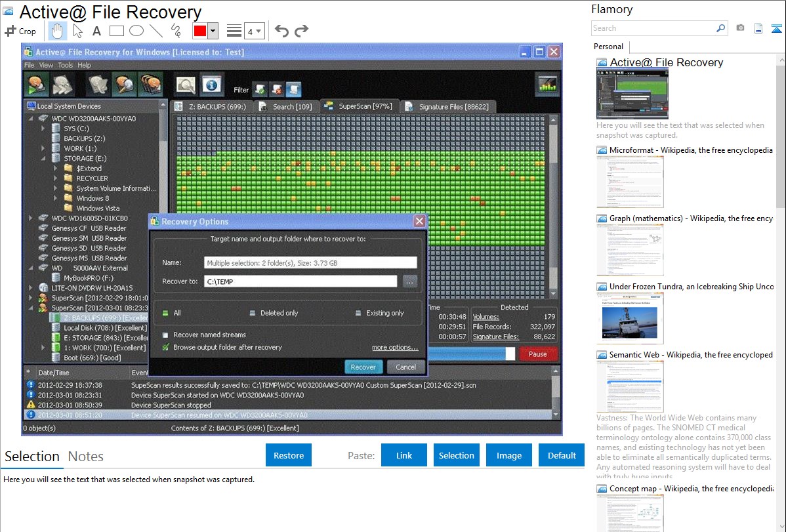Click the document icon beside camera

point(758,28)
